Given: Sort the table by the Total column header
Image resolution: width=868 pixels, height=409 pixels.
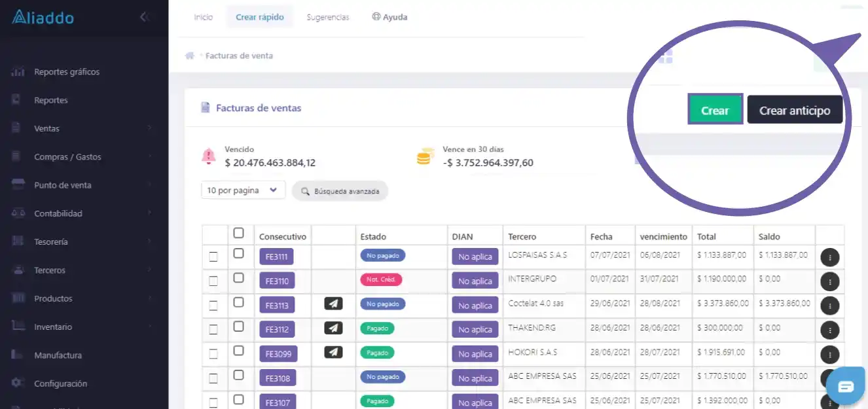Looking at the screenshot, I should tap(707, 236).
